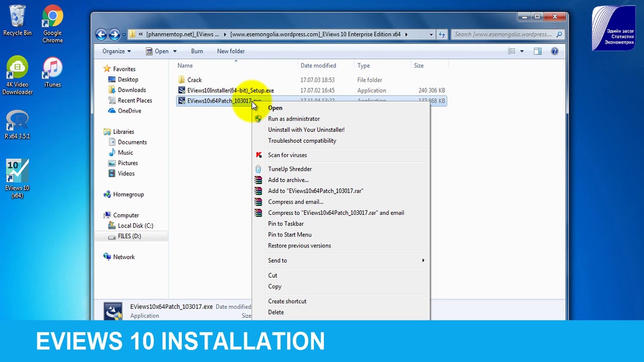Click the WinRAR icon beside Add to archive
The height and width of the screenshot is (362, 644).
click(x=259, y=180)
